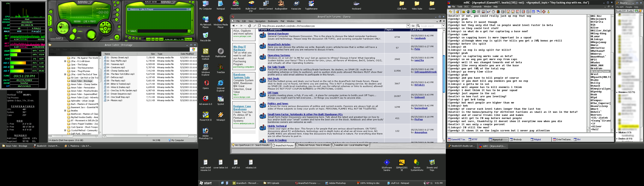Open the Select dropdown in Playlist Editor

[x=189, y=31]
